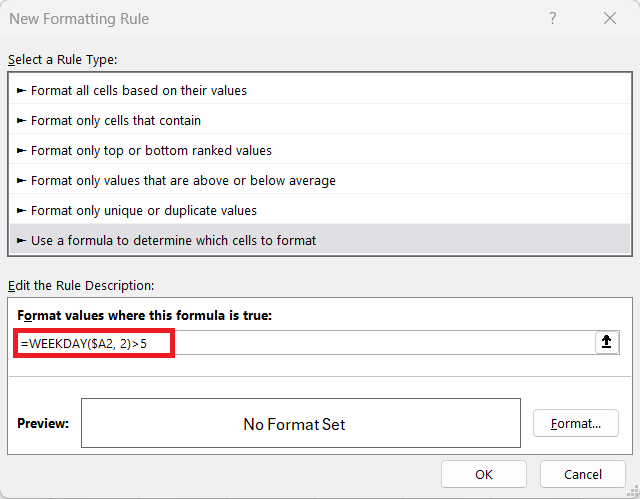The width and height of the screenshot is (640, 499).
Task: Select 'Format all cells based on their values'
Action: point(320,90)
